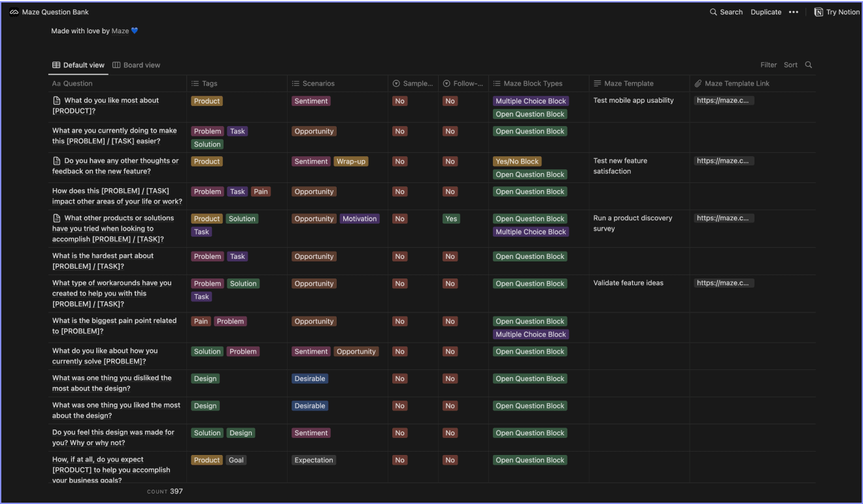Click the Yes follow-up tag in product discovery row
The width and height of the screenshot is (863, 504).
click(x=451, y=219)
